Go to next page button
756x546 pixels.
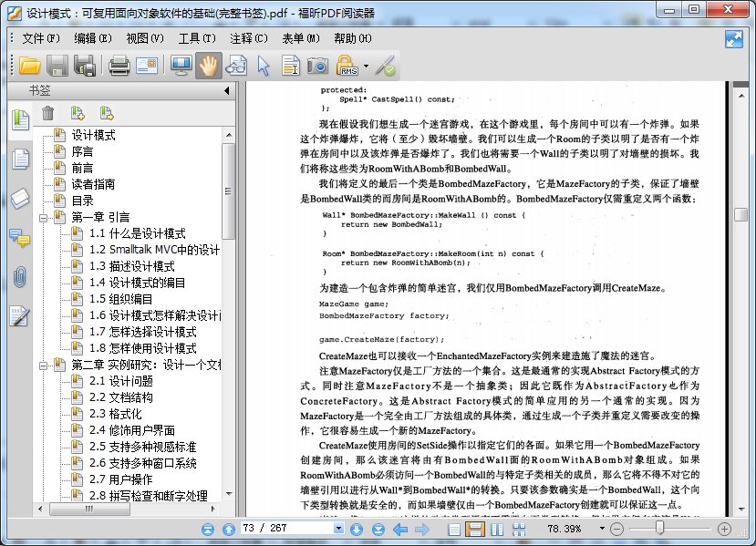click(357, 529)
